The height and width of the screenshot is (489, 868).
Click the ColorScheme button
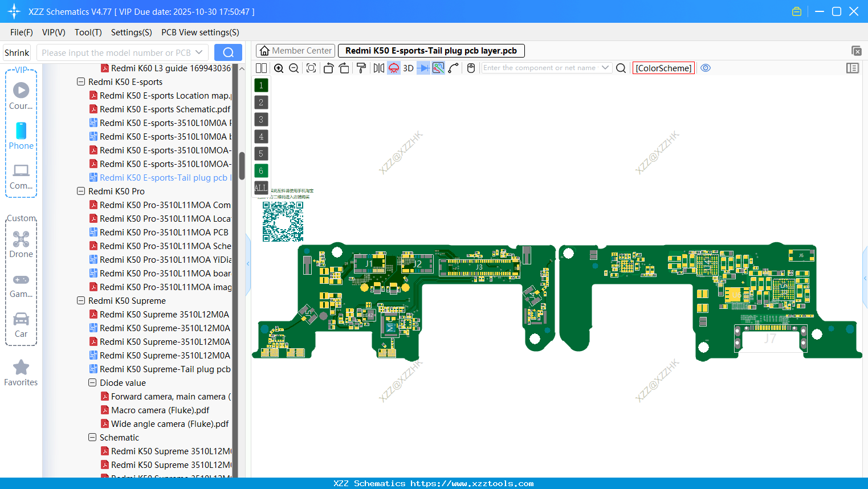[663, 68]
